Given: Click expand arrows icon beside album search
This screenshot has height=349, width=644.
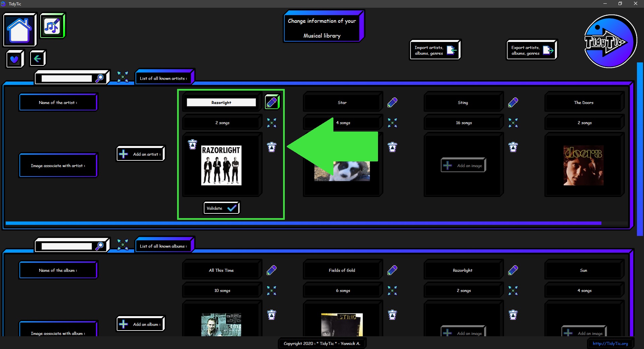Looking at the screenshot, I should (123, 245).
